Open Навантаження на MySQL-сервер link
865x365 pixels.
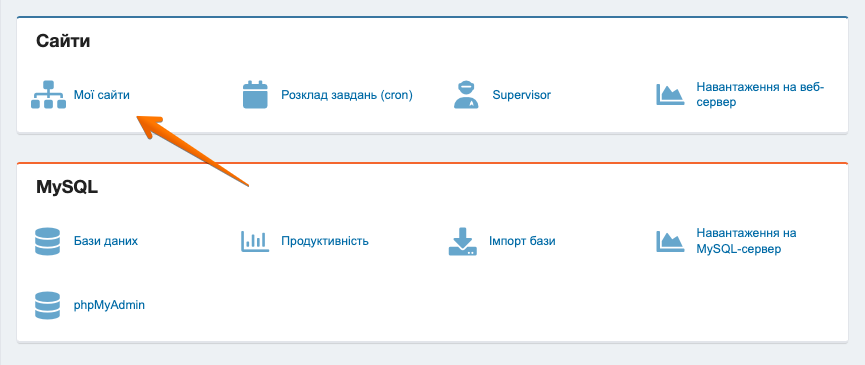[x=746, y=241]
